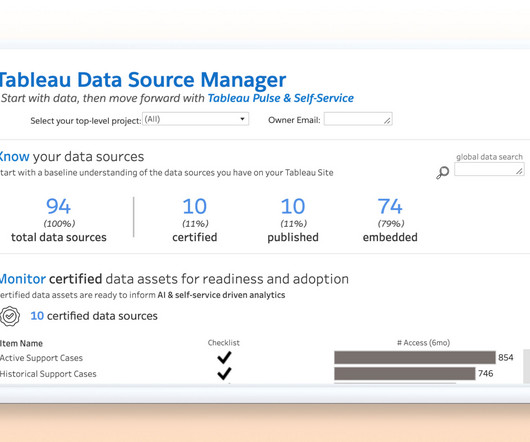Image resolution: width=530 pixels, height=442 pixels.
Task: Click the (100%) percentage text
Action: (59, 223)
